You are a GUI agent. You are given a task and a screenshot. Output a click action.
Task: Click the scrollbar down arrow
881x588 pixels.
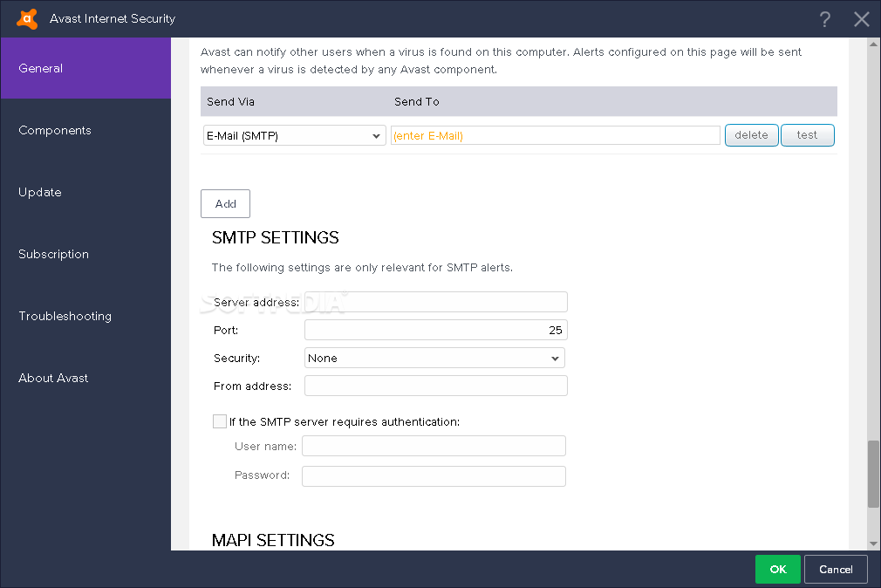tap(873, 544)
